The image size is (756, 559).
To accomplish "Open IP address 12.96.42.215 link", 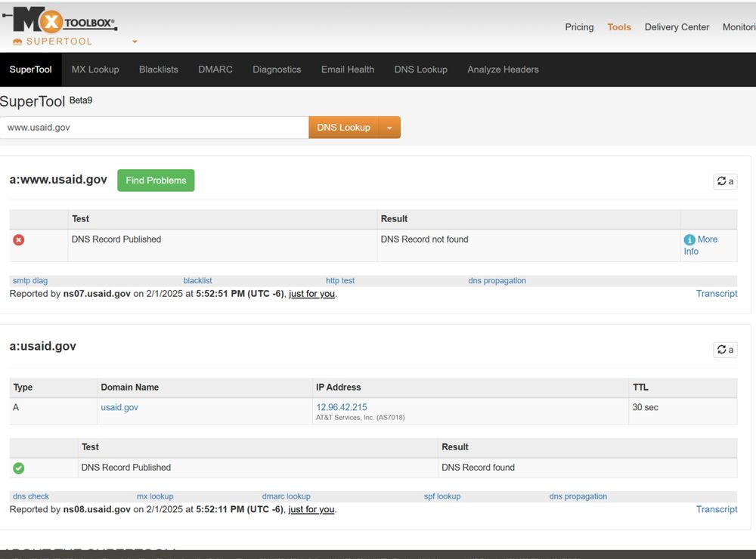I will coord(342,407).
